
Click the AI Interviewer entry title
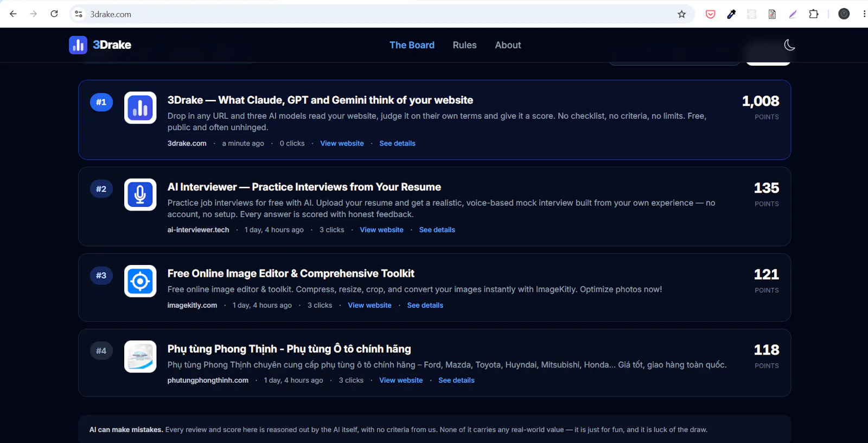(x=304, y=187)
